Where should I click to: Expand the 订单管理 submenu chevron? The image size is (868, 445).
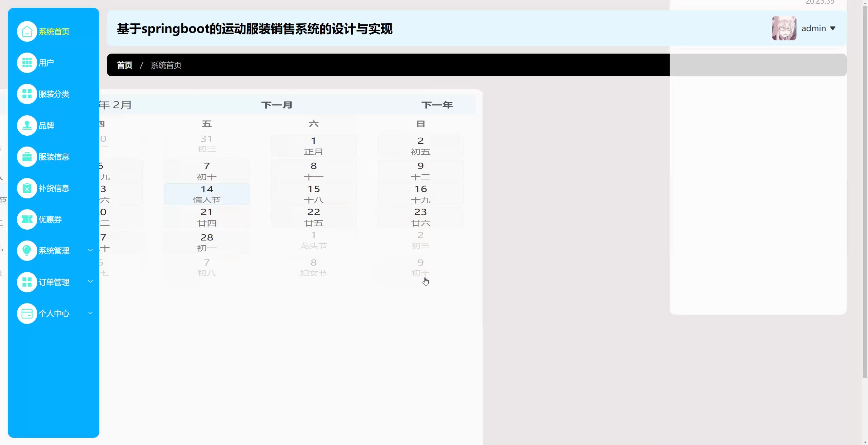coord(90,282)
